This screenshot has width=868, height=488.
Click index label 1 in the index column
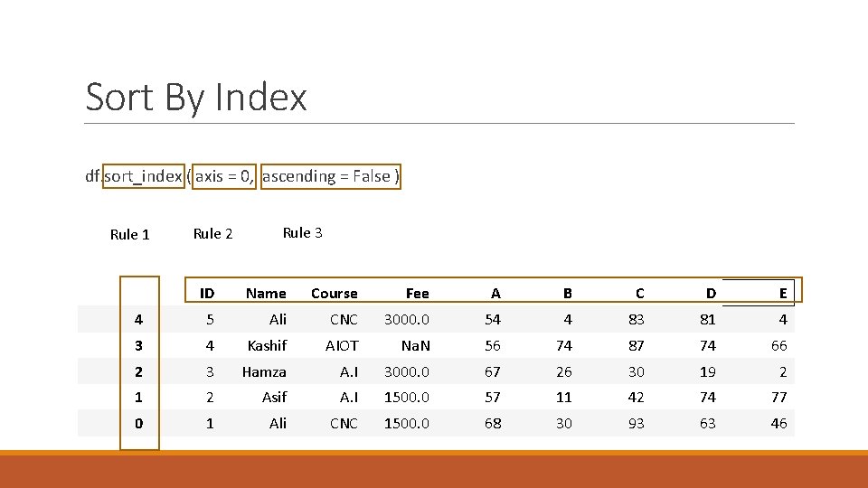[138, 398]
